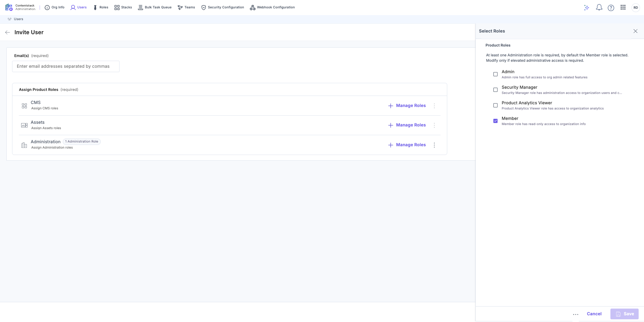Click the Contentstack Administration logo
The width and height of the screenshot is (644, 322).
coord(20,7)
